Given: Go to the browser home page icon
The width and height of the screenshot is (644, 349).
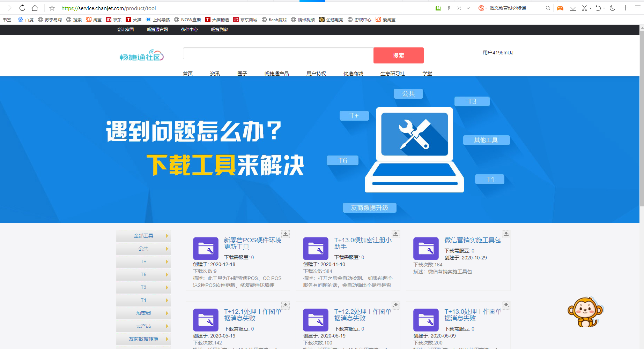Looking at the screenshot, I should tap(35, 8).
